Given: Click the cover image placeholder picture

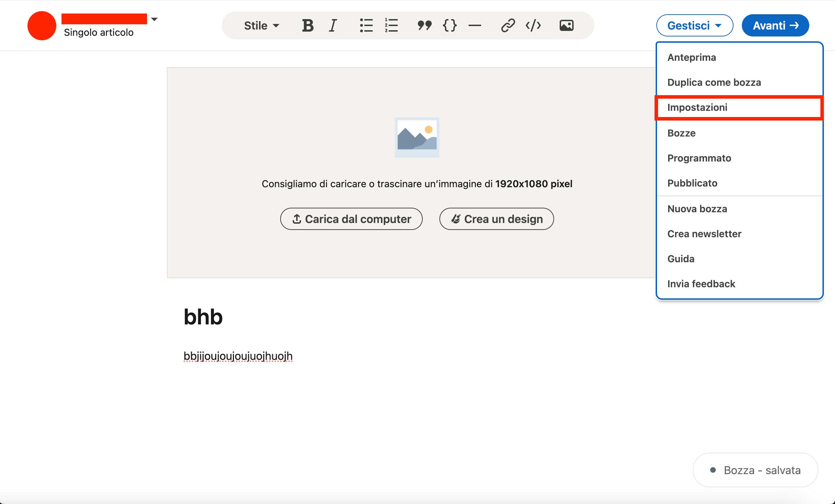Looking at the screenshot, I should click(x=417, y=137).
